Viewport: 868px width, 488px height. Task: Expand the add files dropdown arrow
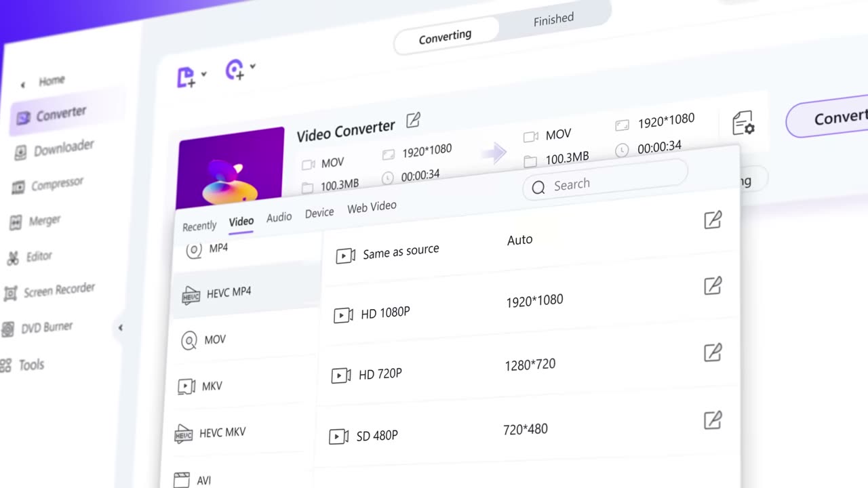click(x=203, y=73)
